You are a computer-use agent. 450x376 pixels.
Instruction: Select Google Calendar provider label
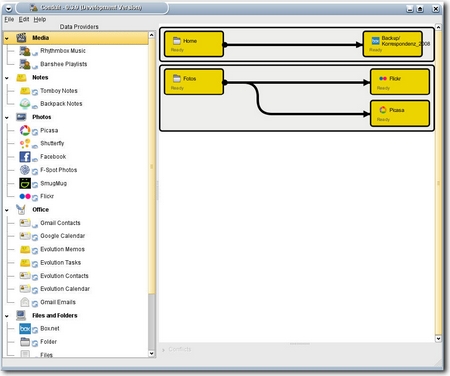click(x=63, y=236)
